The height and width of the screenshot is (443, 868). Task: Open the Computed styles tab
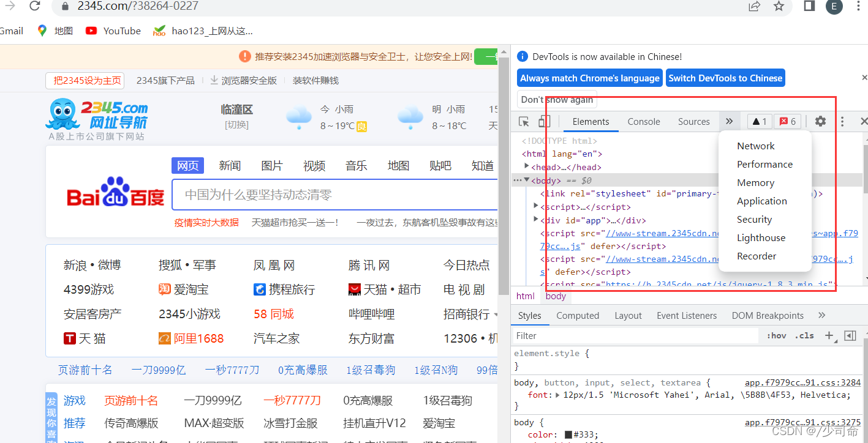[578, 315]
